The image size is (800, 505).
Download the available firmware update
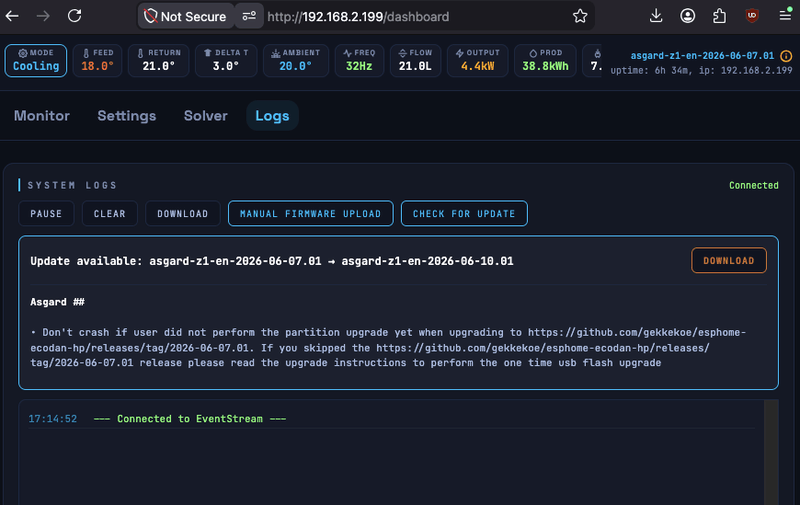point(729,261)
